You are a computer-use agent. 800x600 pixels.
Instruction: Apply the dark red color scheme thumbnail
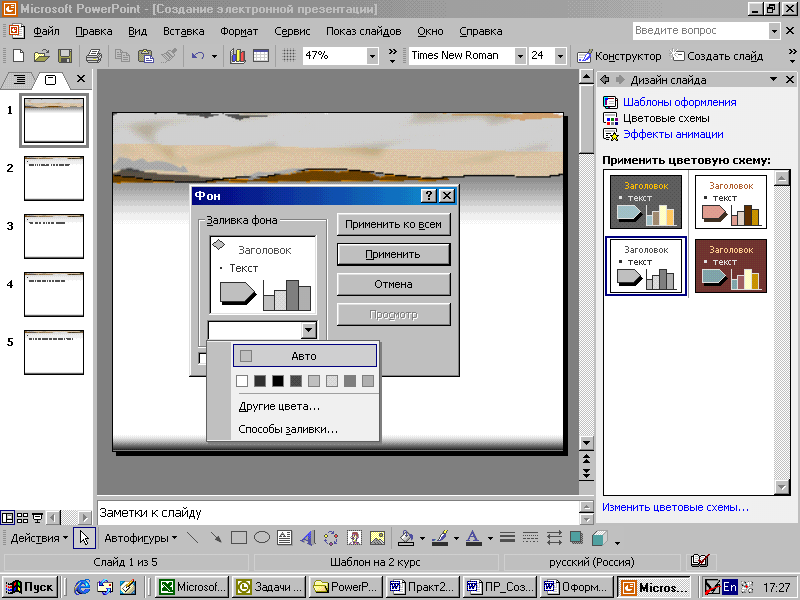click(x=731, y=266)
